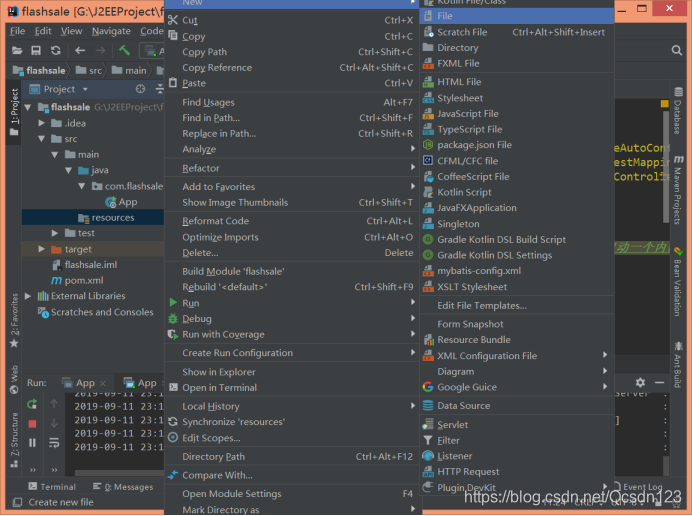692x516 pixels.
Task: Select flashsale.iml in project tree
Action: click(85, 265)
